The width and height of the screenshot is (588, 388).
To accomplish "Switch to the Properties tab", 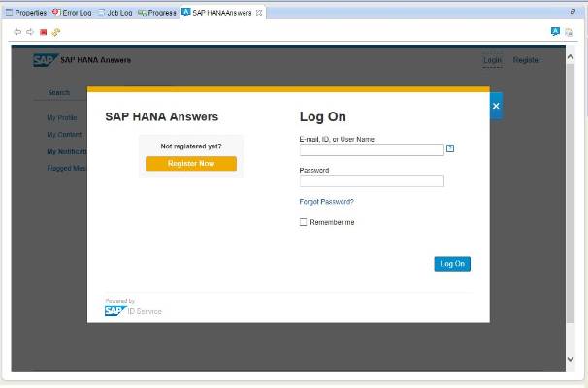I will point(26,13).
